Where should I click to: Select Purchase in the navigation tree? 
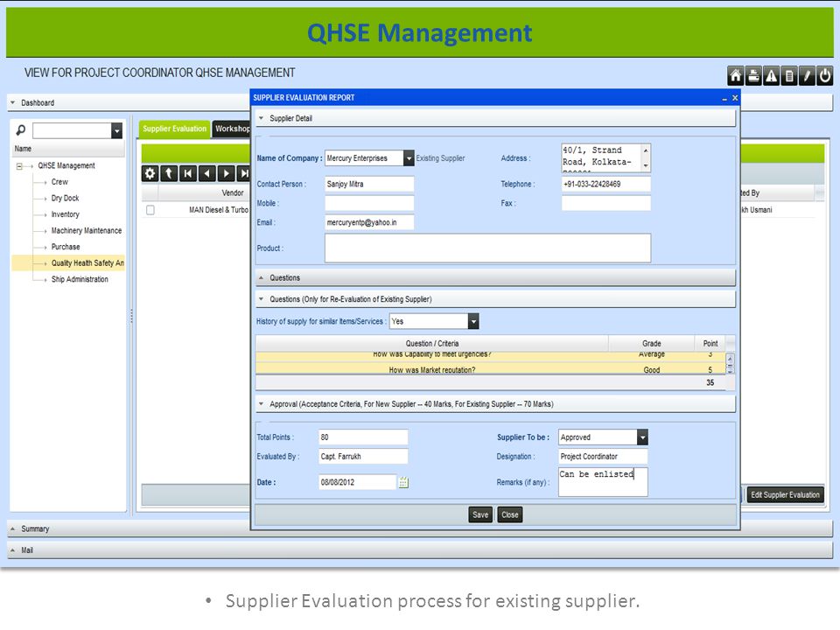pos(66,247)
